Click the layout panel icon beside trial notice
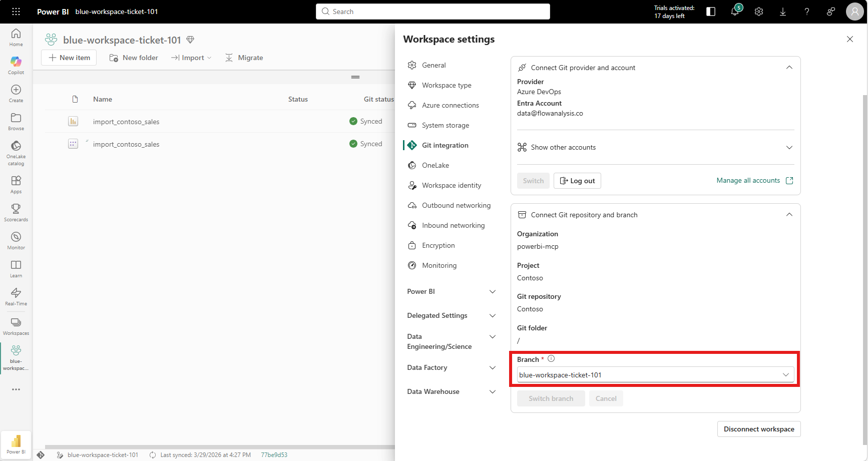Screen dimensions: 868x461 (711, 12)
